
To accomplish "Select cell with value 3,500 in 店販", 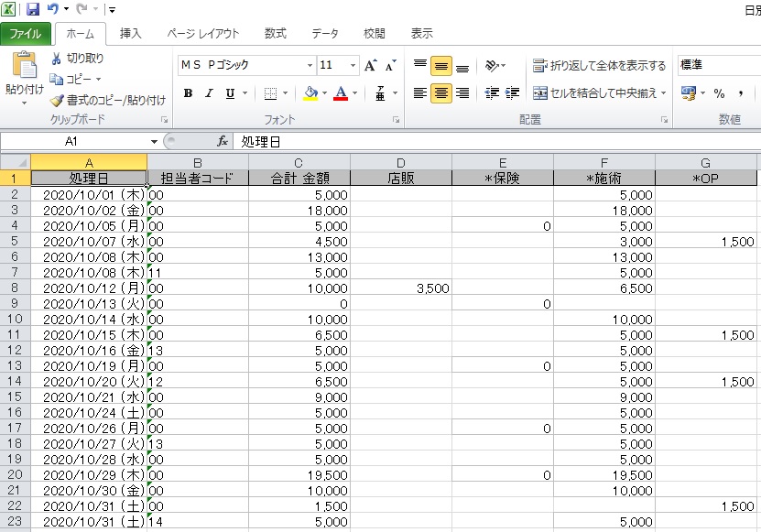I will point(401,288).
